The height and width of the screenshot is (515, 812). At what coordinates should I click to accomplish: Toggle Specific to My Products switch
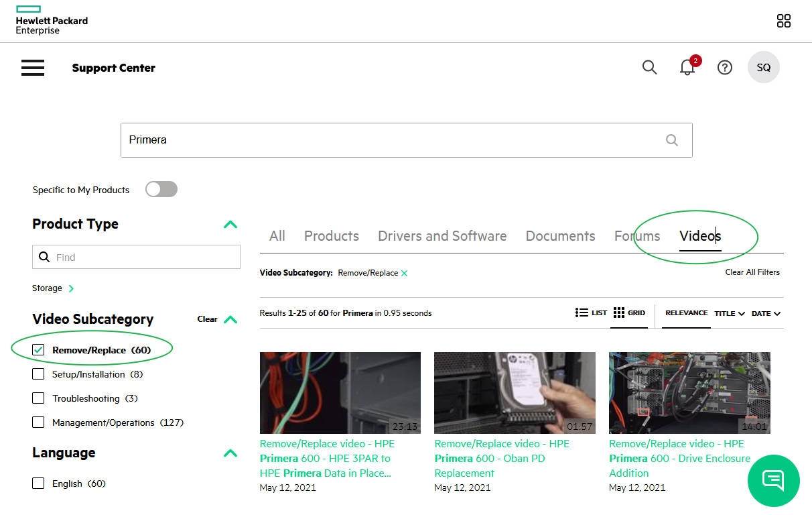(161, 190)
